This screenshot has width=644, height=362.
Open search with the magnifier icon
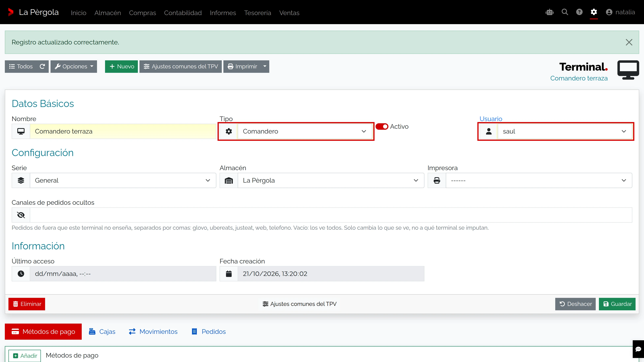pyautogui.click(x=565, y=12)
